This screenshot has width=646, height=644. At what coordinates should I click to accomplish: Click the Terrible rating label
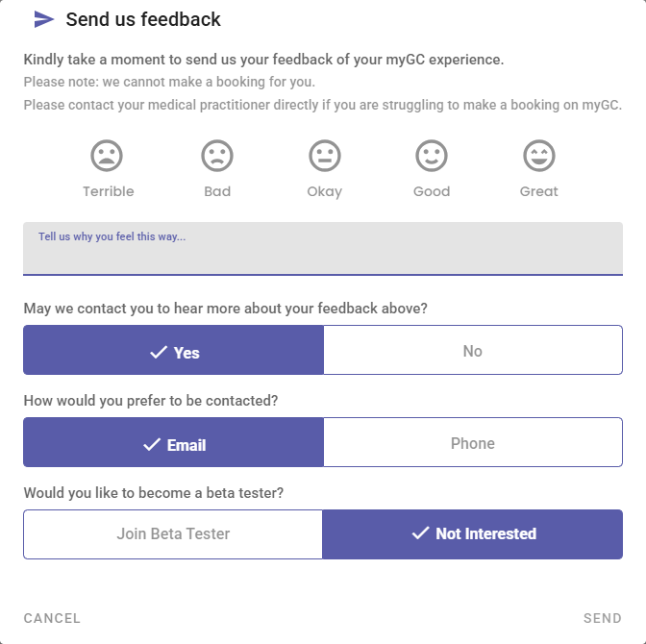coord(108,191)
